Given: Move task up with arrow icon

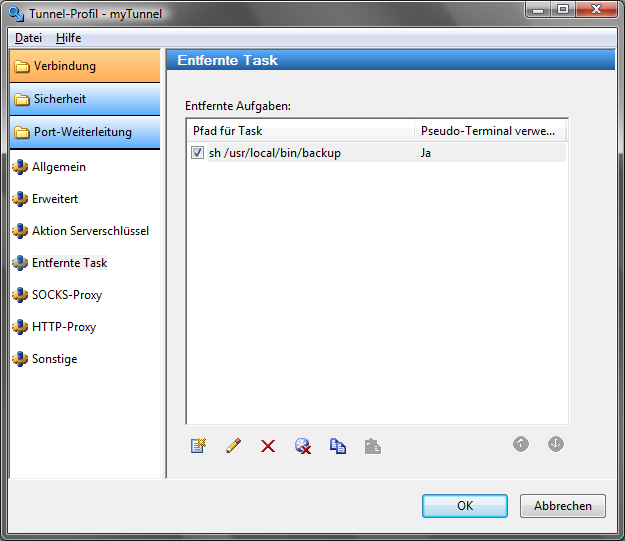Looking at the screenshot, I should [521, 444].
